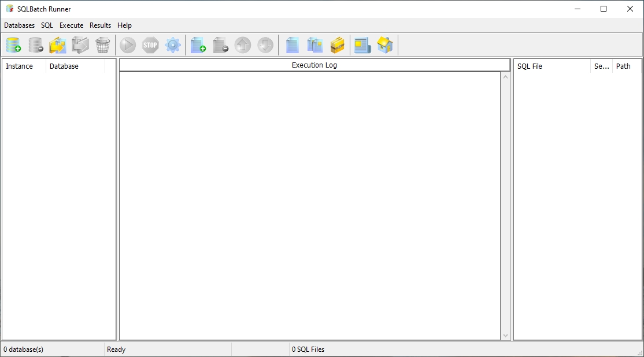Image resolution: width=644 pixels, height=357 pixels.
Task: Click the log's scroll-down arrow
Action: [x=506, y=335]
